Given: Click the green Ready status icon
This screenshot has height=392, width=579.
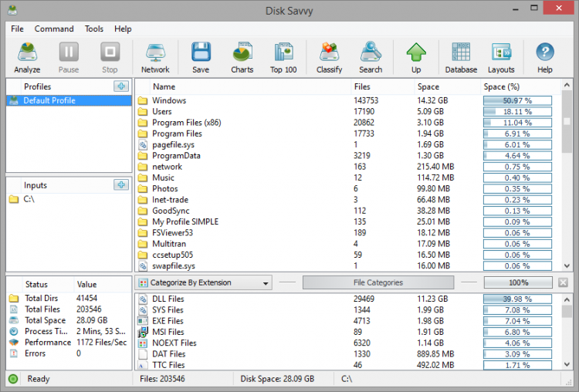Looking at the screenshot, I should [13, 379].
